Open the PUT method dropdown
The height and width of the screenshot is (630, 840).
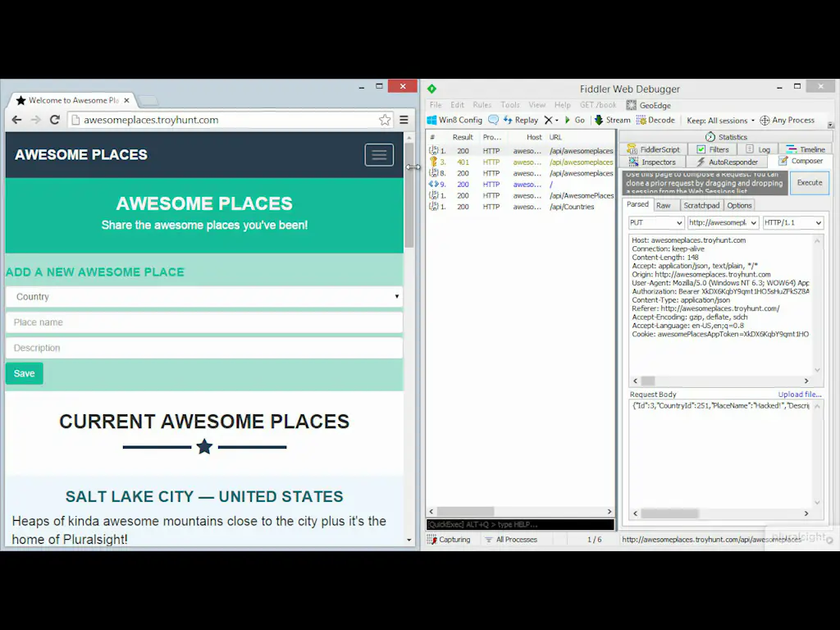[656, 222]
